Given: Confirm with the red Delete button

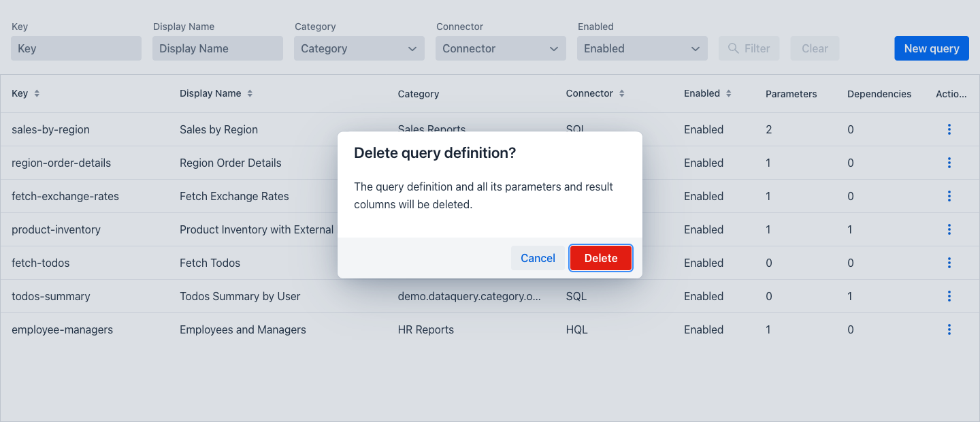Looking at the screenshot, I should tap(601, 258).
